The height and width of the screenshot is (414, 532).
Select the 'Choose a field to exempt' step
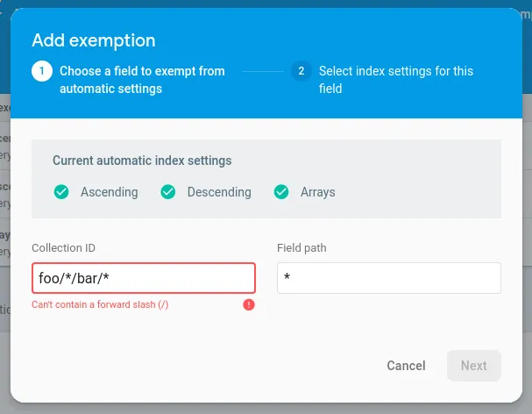(x=142, y=79)
